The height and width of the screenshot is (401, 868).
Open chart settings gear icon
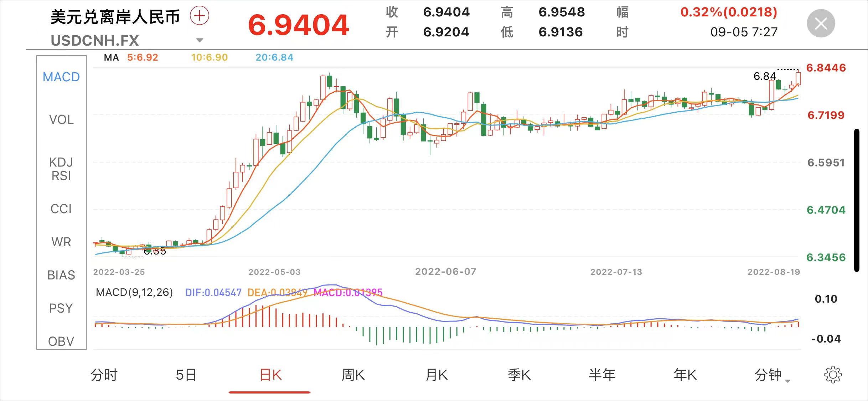[x=833, y=375]
